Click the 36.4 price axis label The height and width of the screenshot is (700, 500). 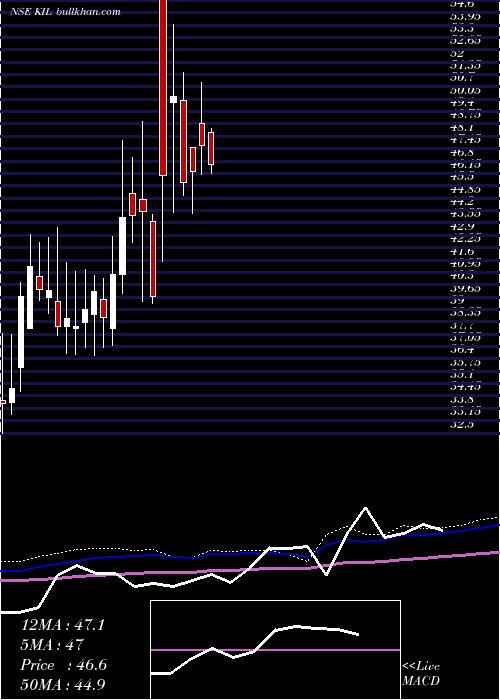point(461,351)
